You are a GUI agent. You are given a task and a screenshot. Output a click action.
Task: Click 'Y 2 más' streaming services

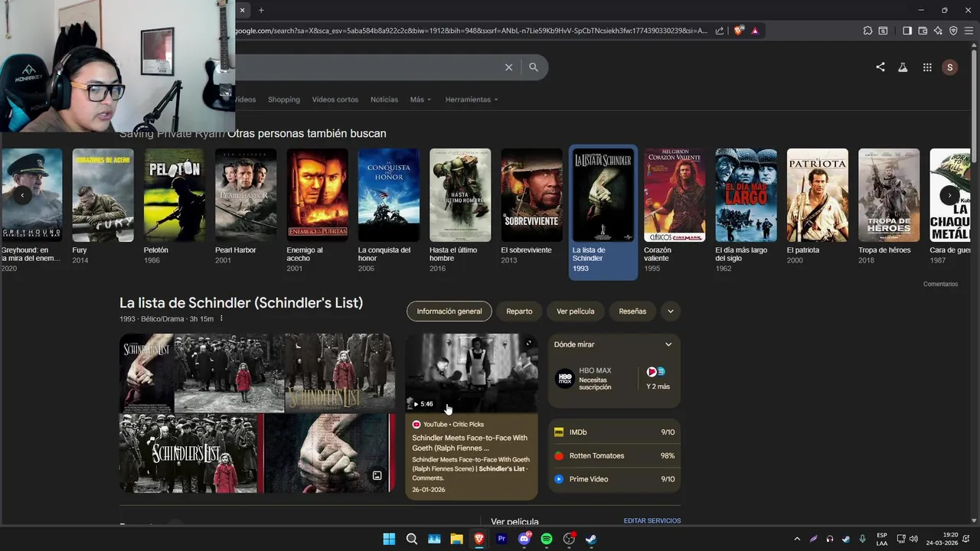[x=658, y=378]
